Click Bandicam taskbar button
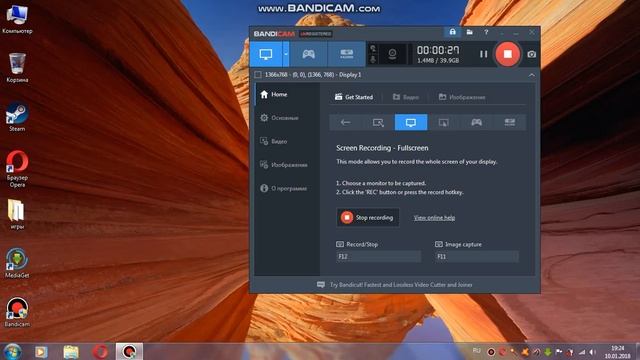 click(x=129, y=351)
